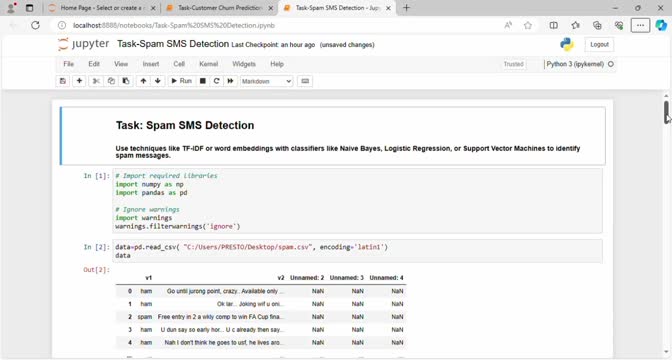Click the v2 column header
672x360 pixels.
click(x=281, y=278)
